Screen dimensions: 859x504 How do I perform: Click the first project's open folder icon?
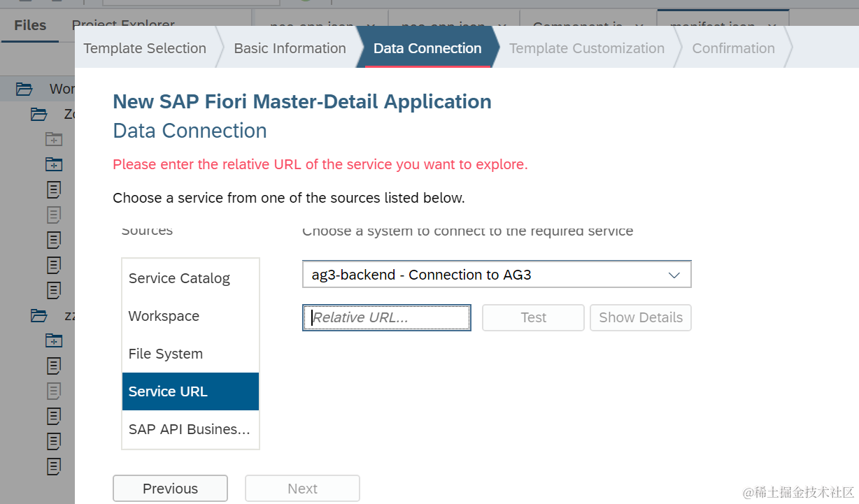[x=39, y=114]
